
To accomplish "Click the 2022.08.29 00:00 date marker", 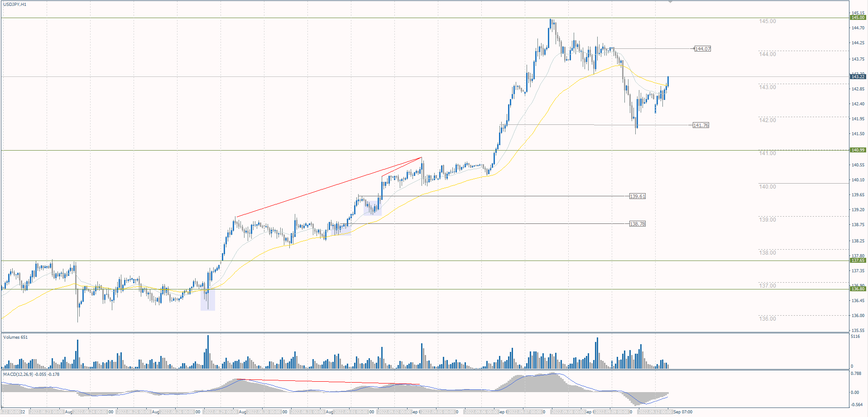I will [221, 412].
